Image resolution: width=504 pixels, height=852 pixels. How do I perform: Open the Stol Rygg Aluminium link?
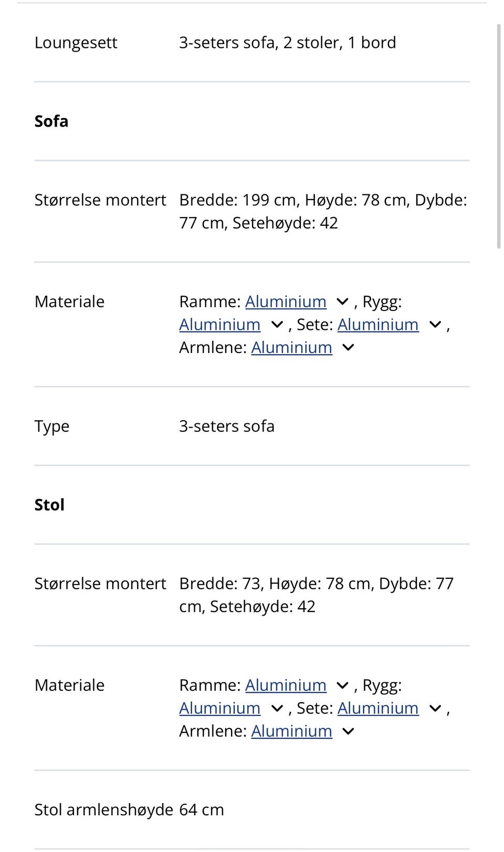(x=219, y=708)
